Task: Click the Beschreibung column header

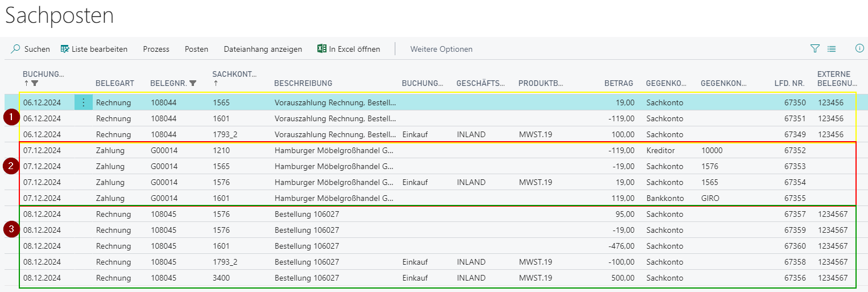Action: [x=303, y=83]
